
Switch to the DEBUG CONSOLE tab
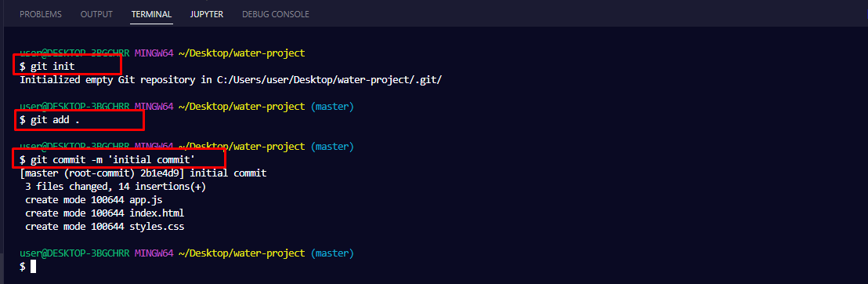pos(275,14)
